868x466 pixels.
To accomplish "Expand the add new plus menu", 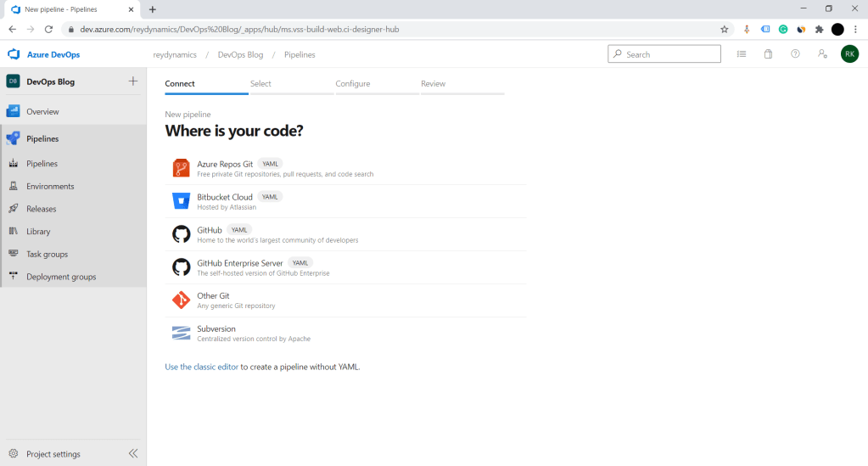I will pyautogui.click(x=133, y=81).
